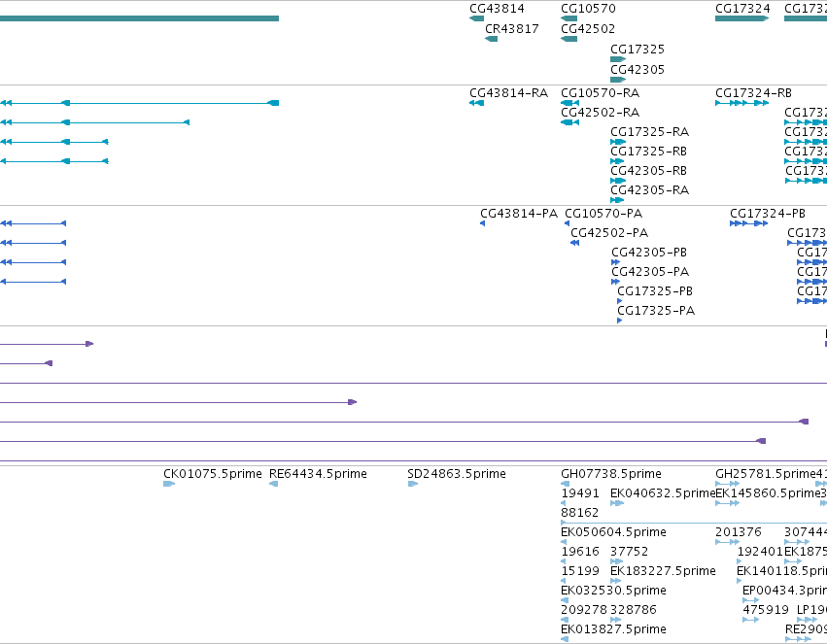Select the CG10570-PA protein feature
Viewport: 827px width, 644px height.
click(x=567, y=223)
